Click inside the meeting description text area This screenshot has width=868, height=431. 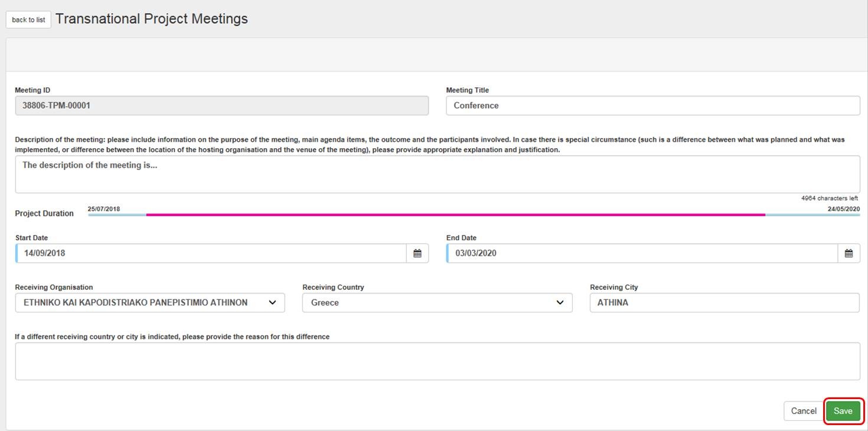(437, 174)
